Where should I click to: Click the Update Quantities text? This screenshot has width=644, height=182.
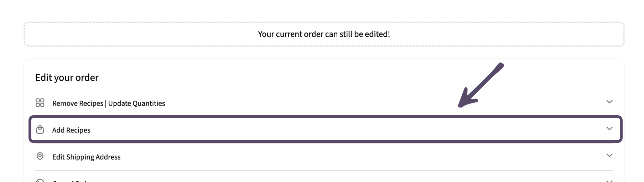coord(136,103)
